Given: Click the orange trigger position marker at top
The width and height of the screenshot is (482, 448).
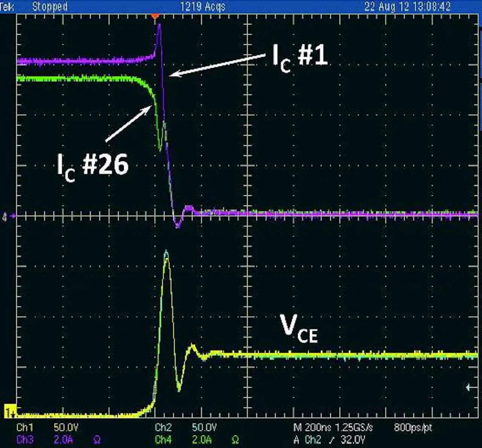Looking at the screenshot, I should pos(155,15).
